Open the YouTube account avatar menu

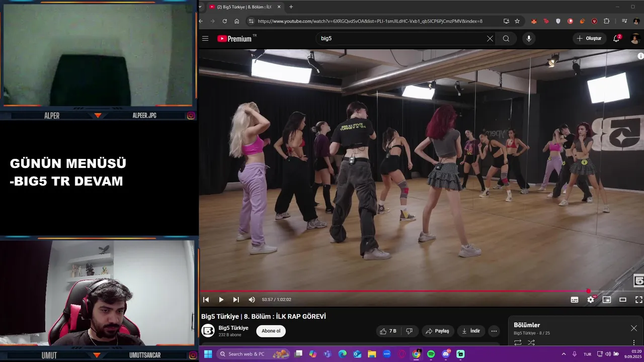[635, 38]
